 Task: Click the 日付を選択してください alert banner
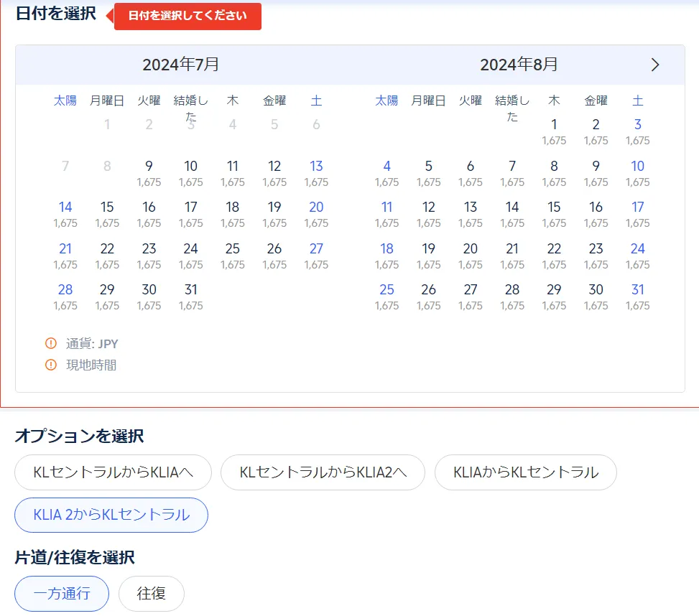pos(187,15)
